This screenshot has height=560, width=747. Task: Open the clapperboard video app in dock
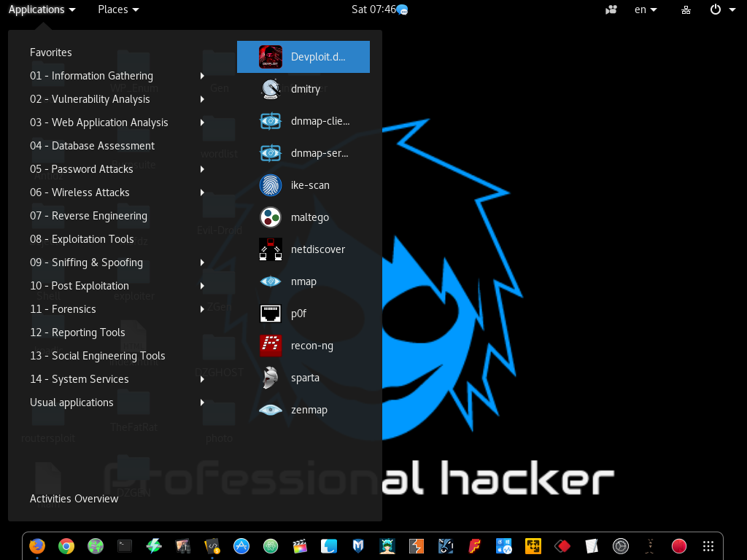[300, 545]
